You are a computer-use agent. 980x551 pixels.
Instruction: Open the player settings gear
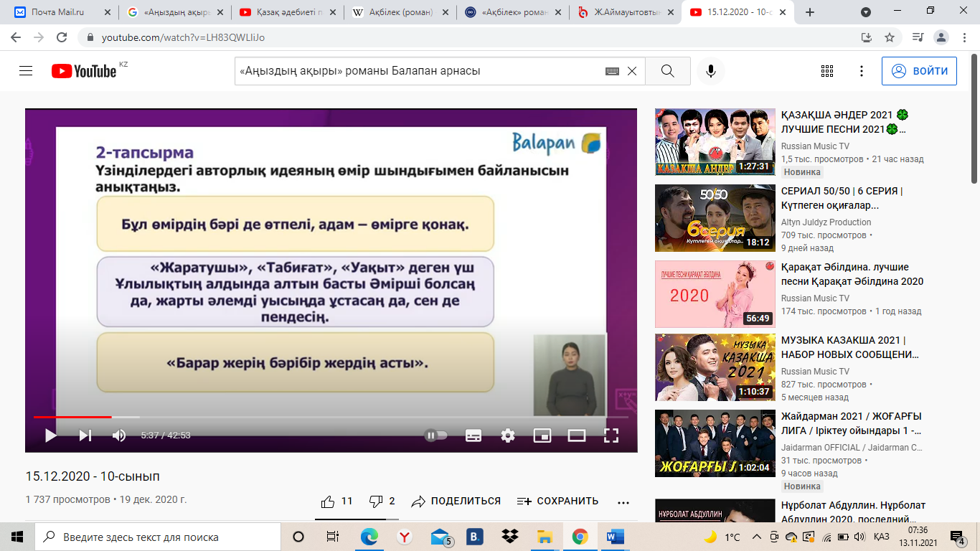click(x=508, y=435)
